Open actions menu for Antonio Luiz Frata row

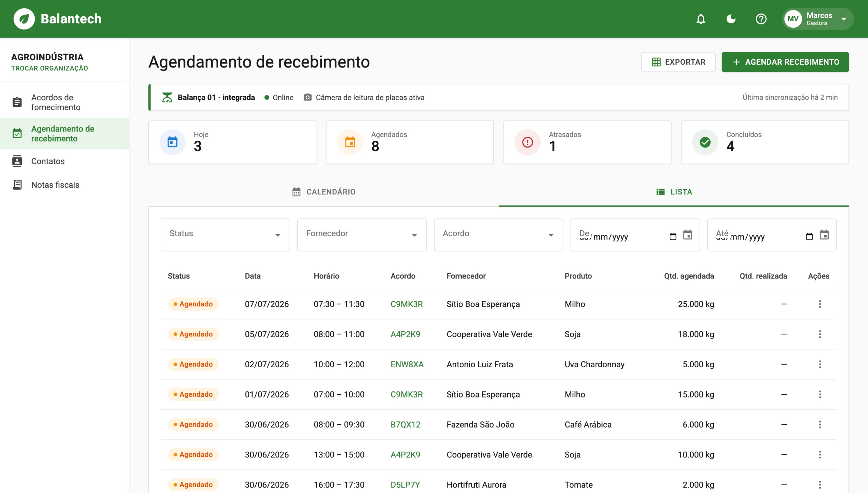pos(820,364)
